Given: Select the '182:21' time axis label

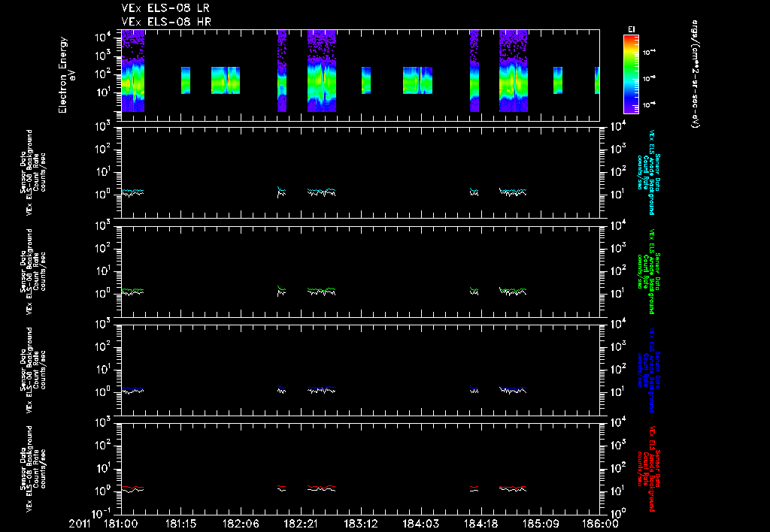Looking at the screenshot, I should [301, 524].
